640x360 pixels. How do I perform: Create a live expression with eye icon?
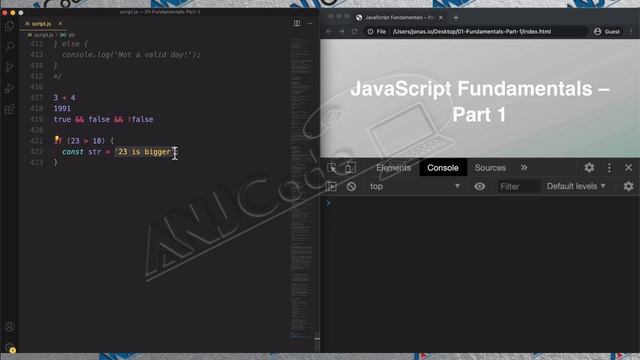[480, 187]
